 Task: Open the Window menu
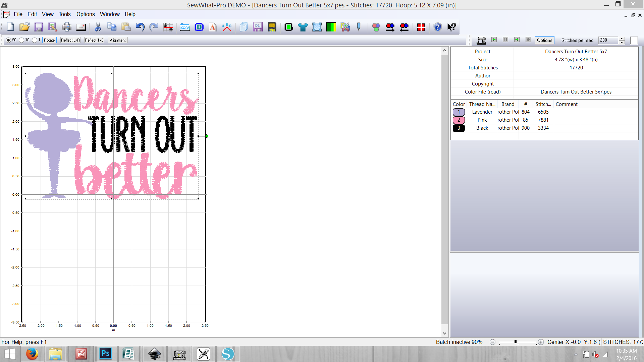pyautogui.click(x=110, y=14)
